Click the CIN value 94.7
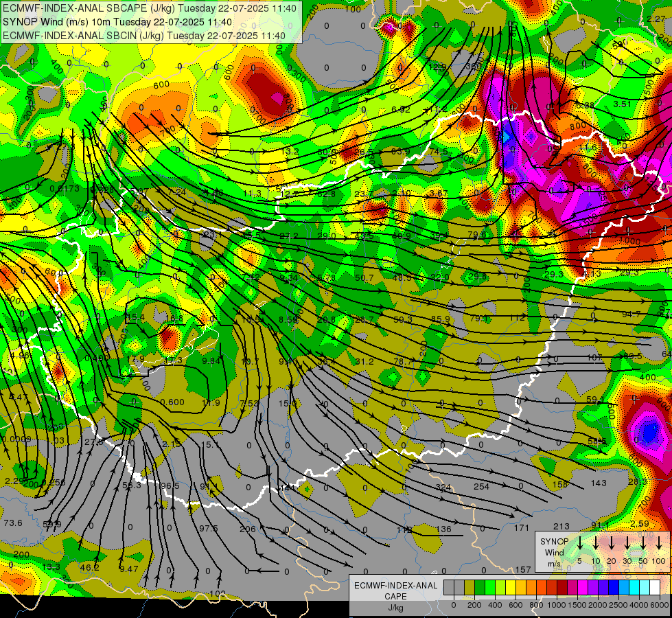The image size is (672, 618). [632, 314]
